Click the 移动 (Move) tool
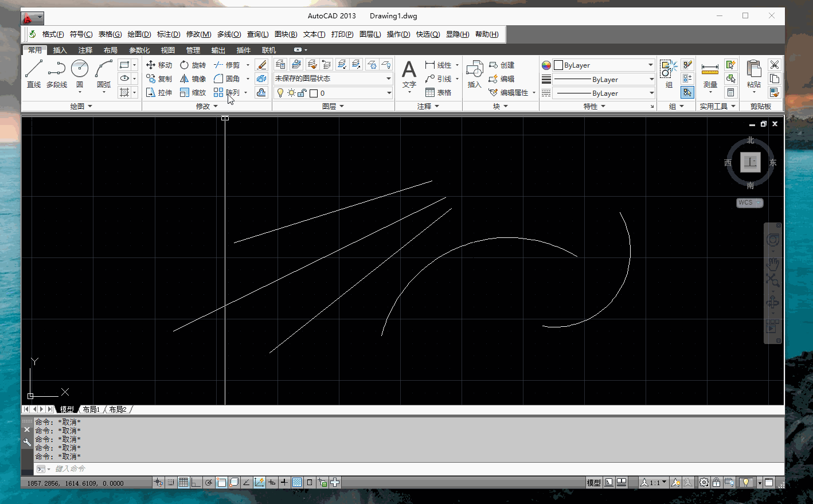Image resolution: width=813 pixels, height=504 pixels. pyautogui.click(x=159, y=65)
